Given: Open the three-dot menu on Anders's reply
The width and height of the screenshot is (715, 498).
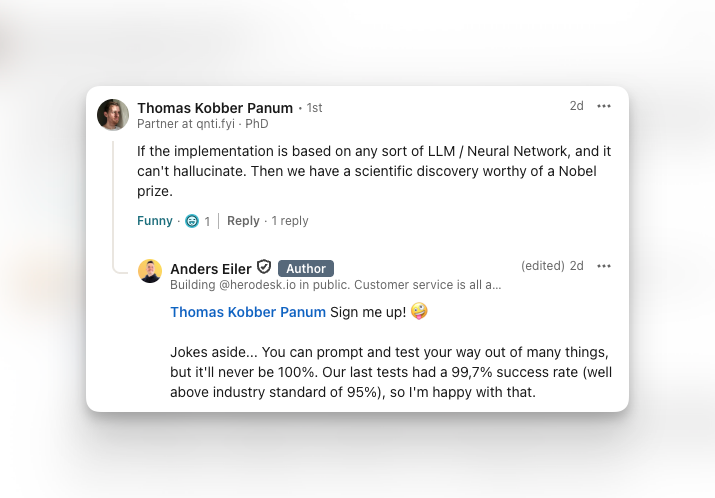Looking at the screenshot, I should tap(604, 266).
